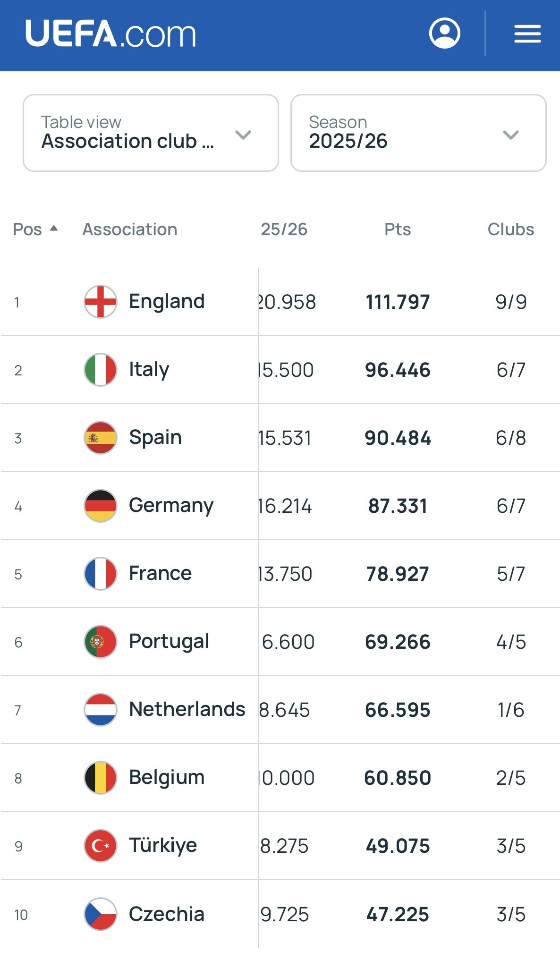The width and height of the screenshot is (560, 960).
Task: Open the user profile account icon
Action: [444, 34]
